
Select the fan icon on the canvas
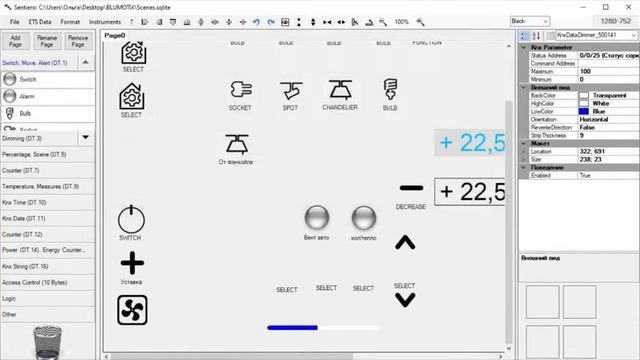[x=132, y=310]
